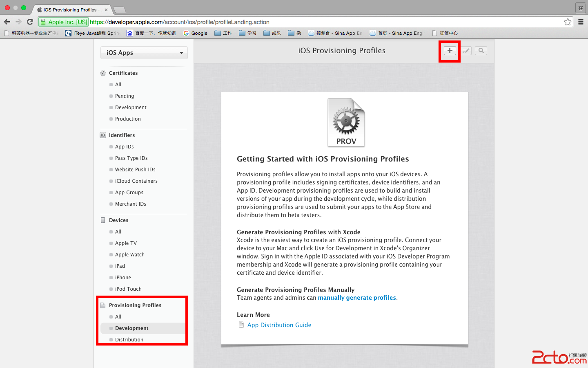Open the 学习 bookmarks folder
This screenshot has width=588, height=368.
tap(248, 33)
